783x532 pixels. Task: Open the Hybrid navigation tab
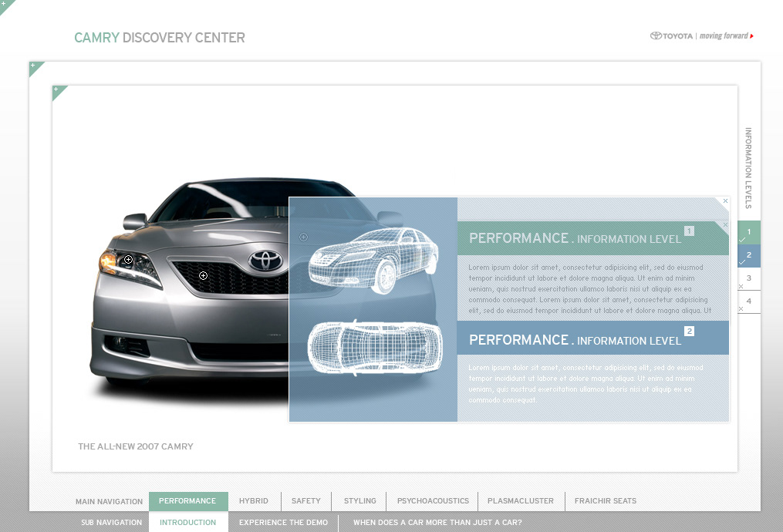254,501
